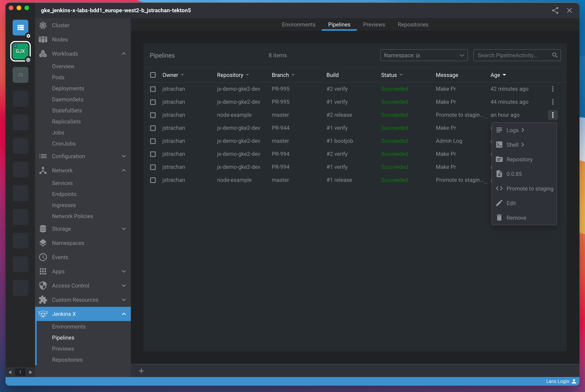Image resolution: width=585 pixels, height=392 pixels.
Task: Check the box for node-example #2 release
Action: (153, 115)
